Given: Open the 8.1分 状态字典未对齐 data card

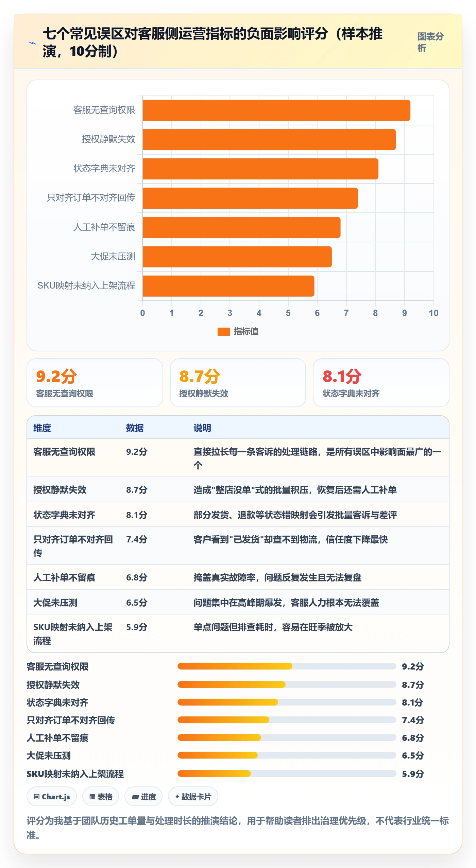Looking at the screenshot, I should point(381,383).
